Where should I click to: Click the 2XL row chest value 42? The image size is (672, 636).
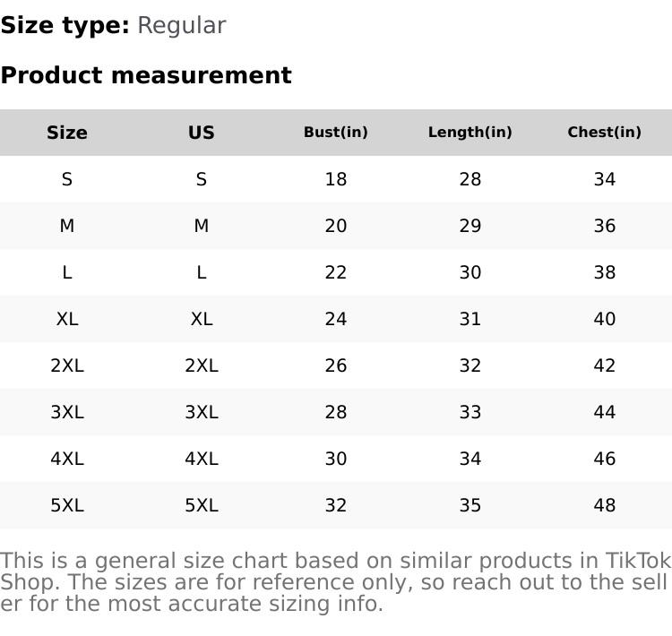[605, 365]
